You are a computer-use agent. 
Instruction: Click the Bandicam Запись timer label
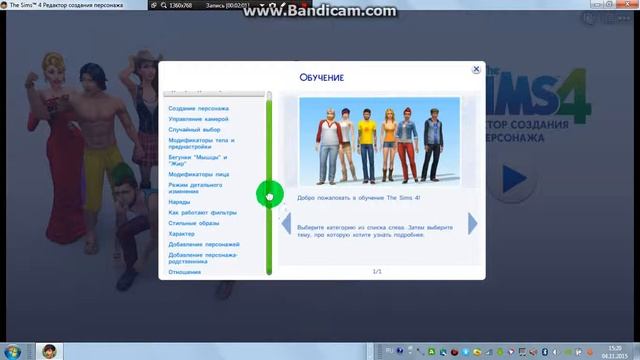tap(227, 5)
